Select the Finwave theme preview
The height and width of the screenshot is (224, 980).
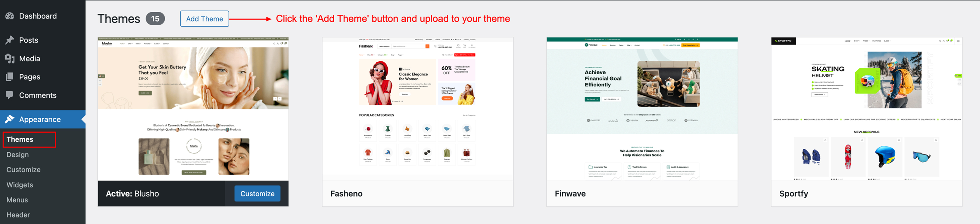click(x=642, y=109)
